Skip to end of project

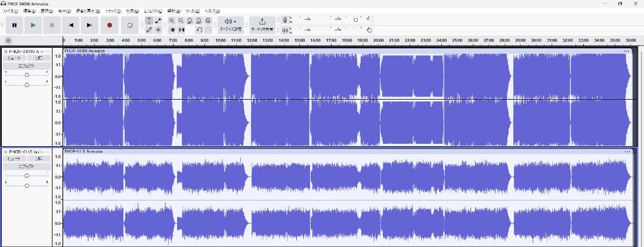click(x=89, y=25)
